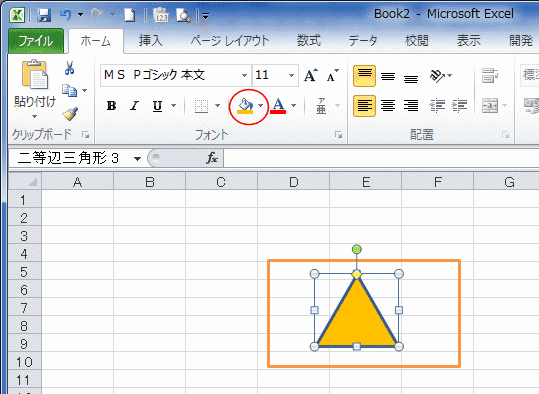539x394 pixels.
Task: Open the フォント dialog launcher
Action: tap(339, 135)
